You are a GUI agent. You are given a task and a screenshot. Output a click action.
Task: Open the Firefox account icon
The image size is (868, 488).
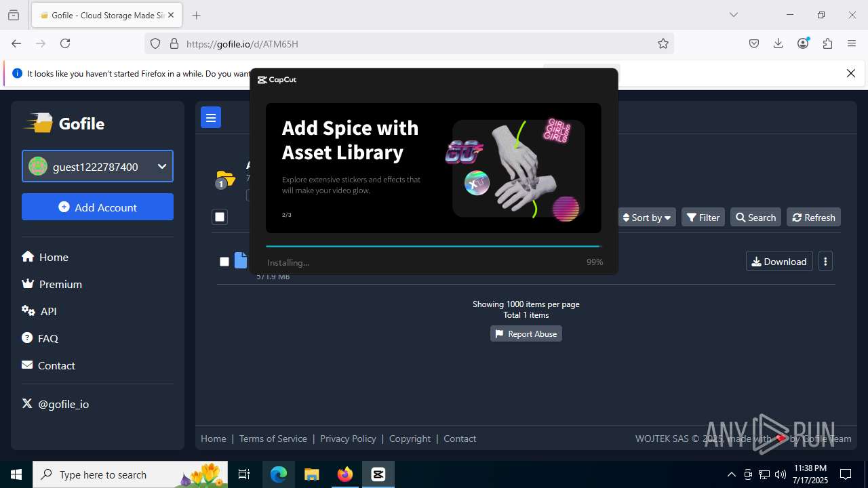tap(803, 43)
